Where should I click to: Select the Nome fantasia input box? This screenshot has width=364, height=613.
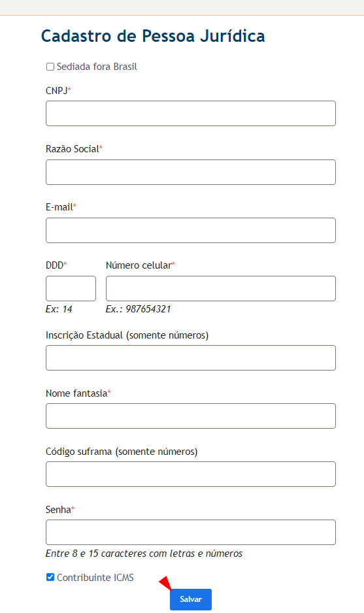(191, 416)
